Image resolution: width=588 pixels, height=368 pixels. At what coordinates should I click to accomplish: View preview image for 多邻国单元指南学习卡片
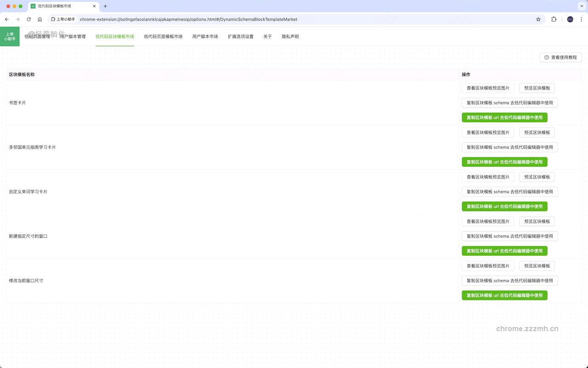point(488,132)
